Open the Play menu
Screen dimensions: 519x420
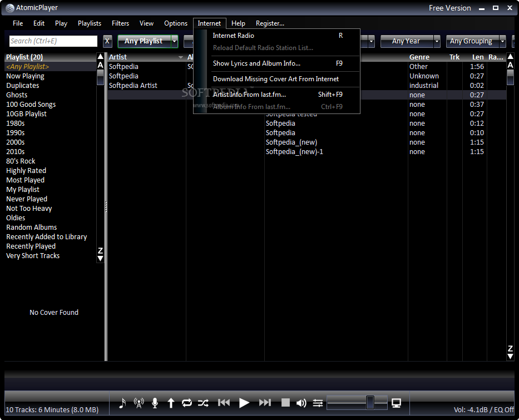(61, 23)
